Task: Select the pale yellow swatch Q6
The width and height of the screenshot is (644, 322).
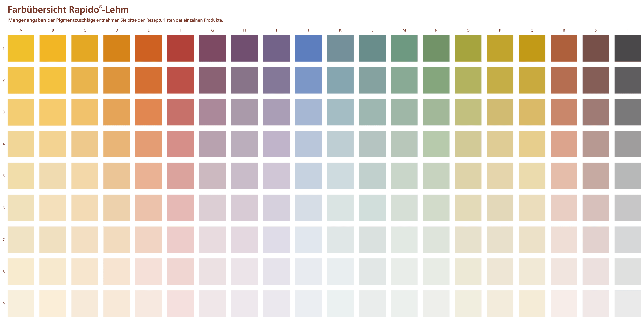Action: pos(532,208)
